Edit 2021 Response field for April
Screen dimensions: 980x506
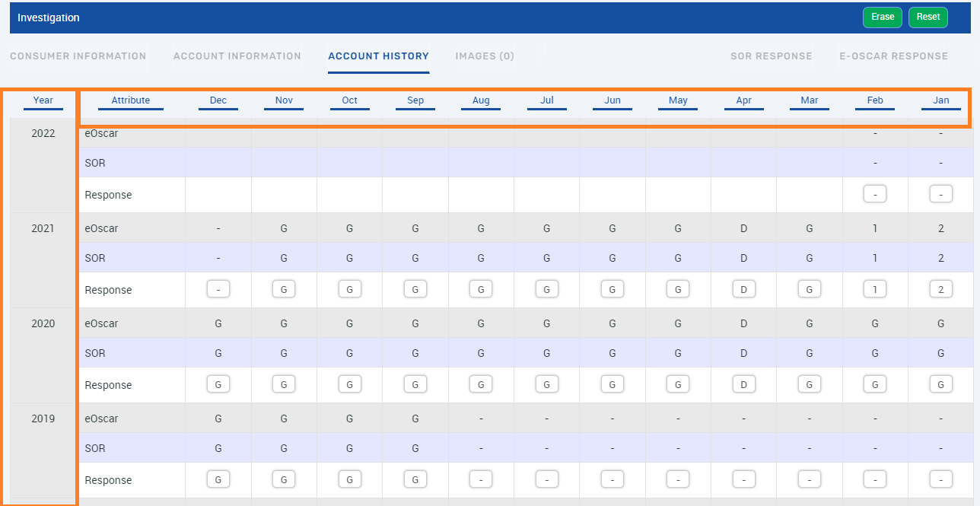point(743,290)
